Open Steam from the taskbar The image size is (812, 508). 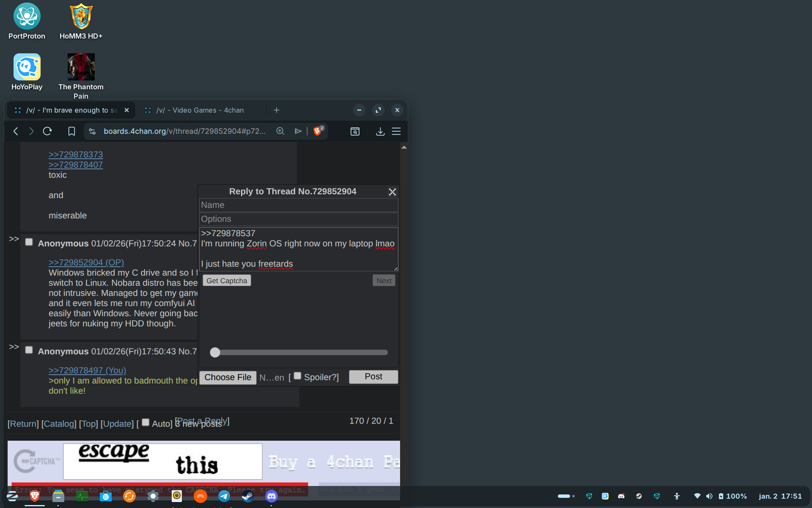[247, 496]
